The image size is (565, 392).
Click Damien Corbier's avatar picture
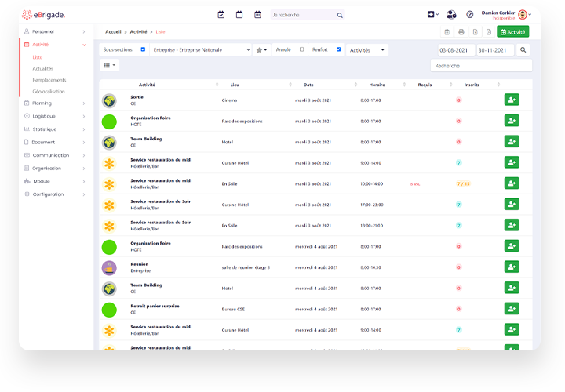523,14
